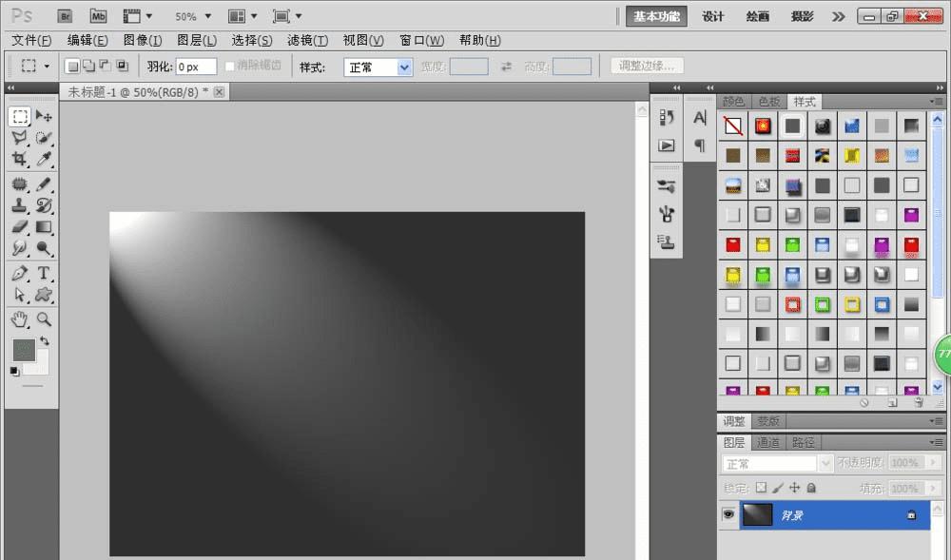The width and height of the screenshot is (951, 560).
Task: Select the Zoom magnifier tool
Action: pos(44,319)
